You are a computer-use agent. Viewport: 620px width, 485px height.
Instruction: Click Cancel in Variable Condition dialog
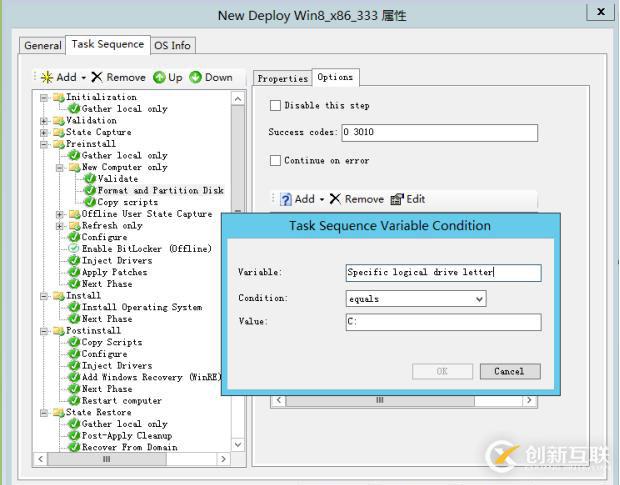[x=510, y=372]
